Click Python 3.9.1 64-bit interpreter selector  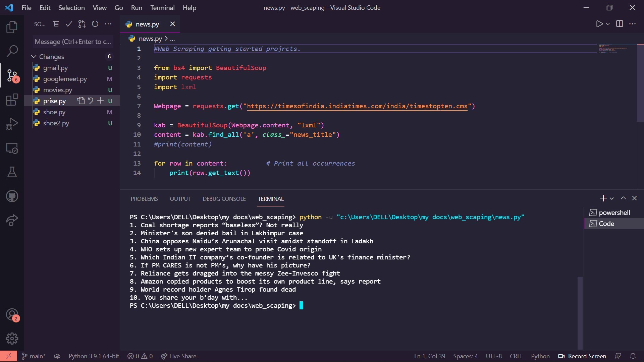pos(94,356)
